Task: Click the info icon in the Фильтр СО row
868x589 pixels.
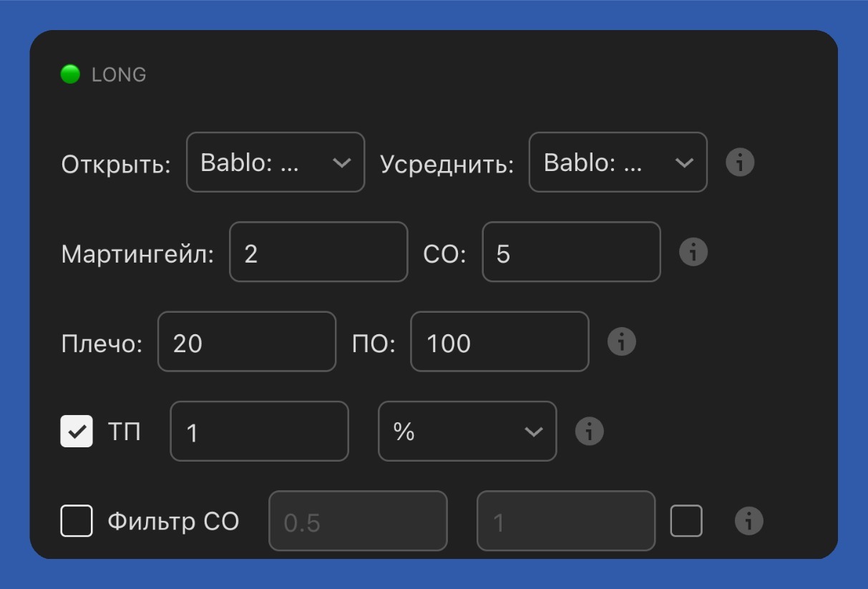Action: point(748,521)
